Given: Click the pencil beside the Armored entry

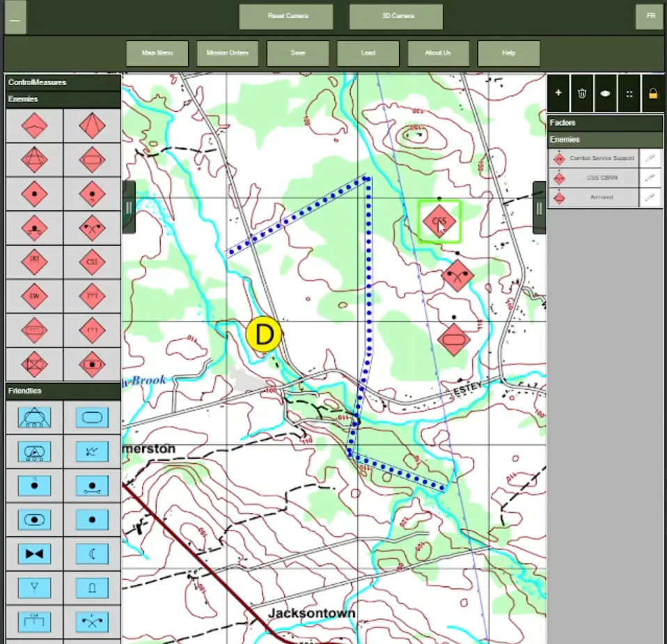Looking at the screenshot, I should click(x=650, y=197).
